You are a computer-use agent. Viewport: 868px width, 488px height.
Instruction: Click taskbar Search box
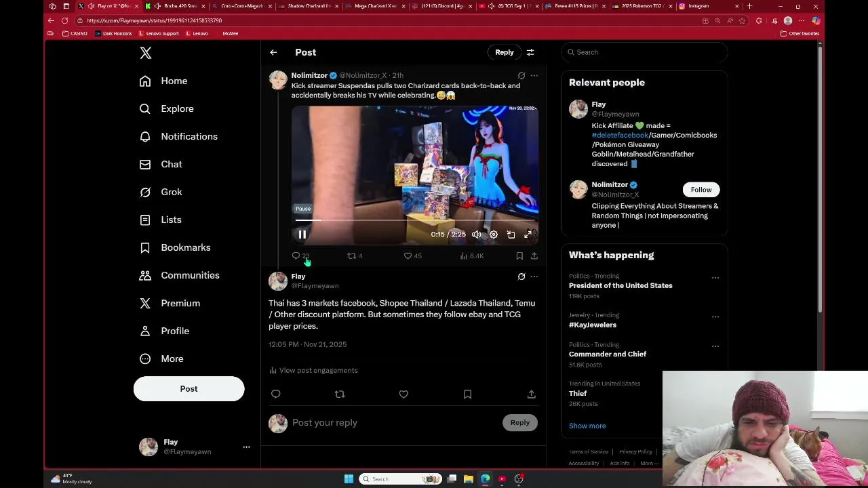[401, 479]
